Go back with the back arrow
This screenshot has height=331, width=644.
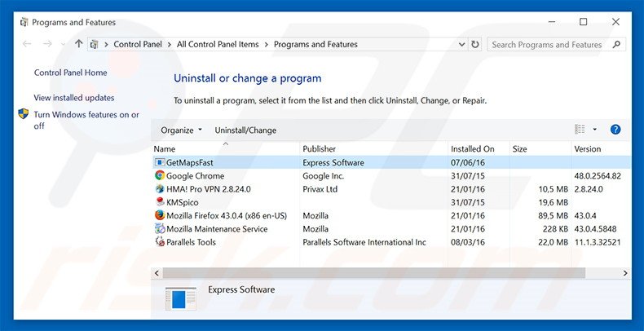point(27,44)
